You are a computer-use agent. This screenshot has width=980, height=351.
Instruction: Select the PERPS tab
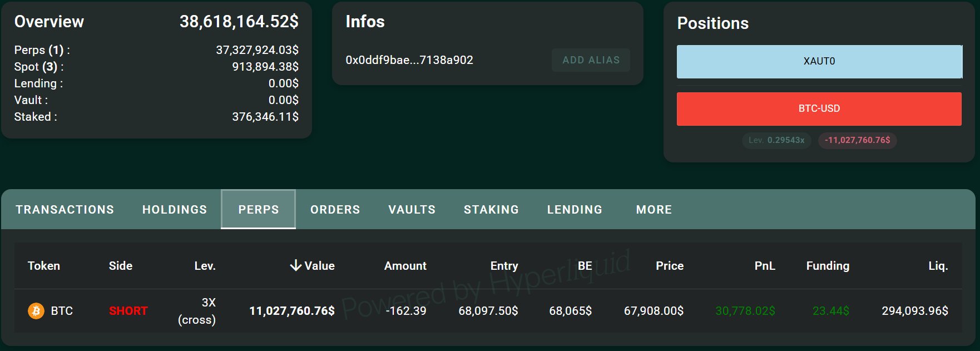(x=259, y=210)
